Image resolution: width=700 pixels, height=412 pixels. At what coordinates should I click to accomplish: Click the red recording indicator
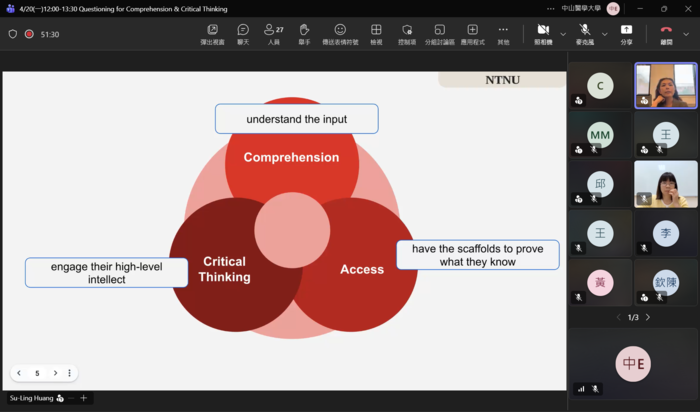[29, 34]
